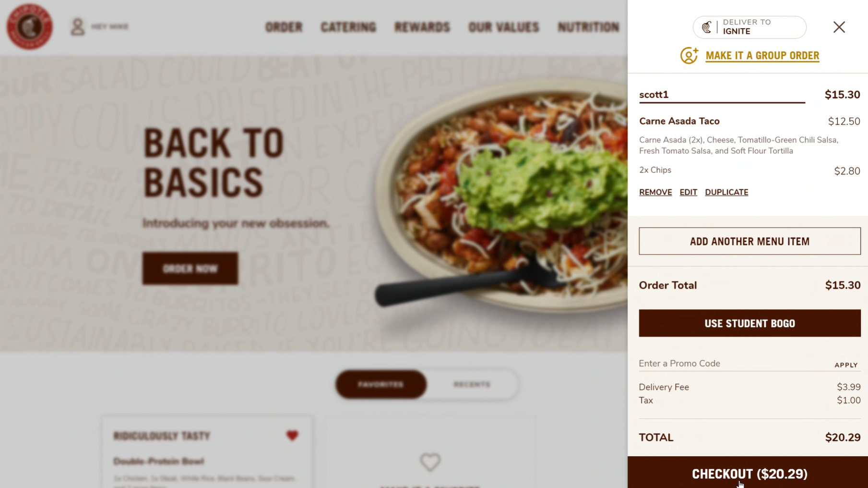The width and height of the screenshot is (868, 488).
Task: Open the user account profile icon
Action: (x=77, y=27)
